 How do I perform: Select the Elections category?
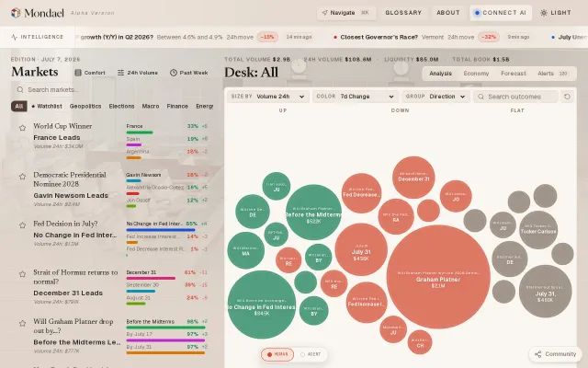[121, 107]
